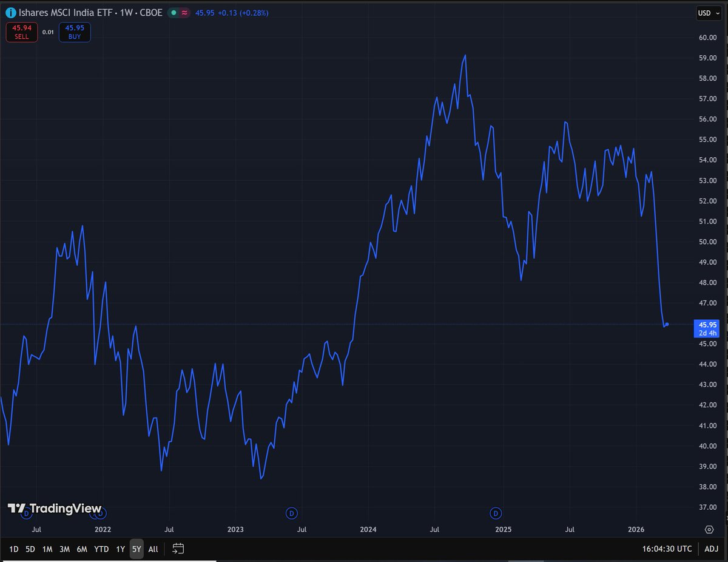Select the 1Y time range
Image resolution: width=728 pixels, height=562 pixels.
[121, 549]
